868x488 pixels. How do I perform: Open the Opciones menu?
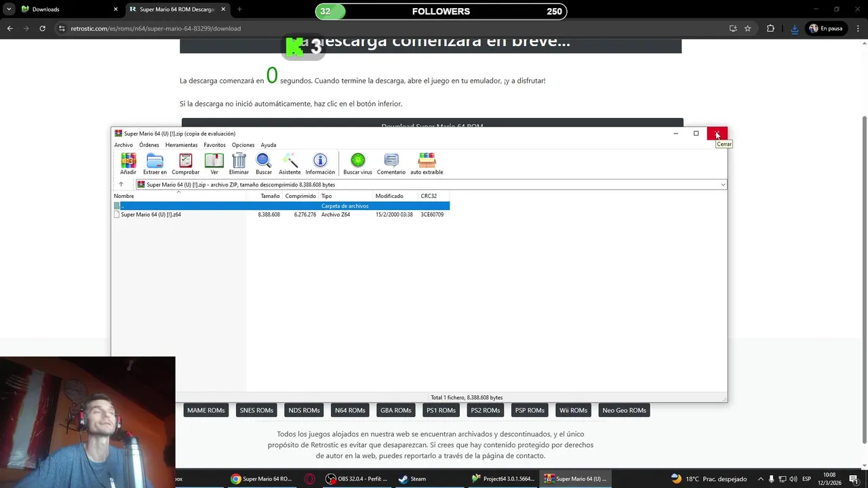(243, 145)
